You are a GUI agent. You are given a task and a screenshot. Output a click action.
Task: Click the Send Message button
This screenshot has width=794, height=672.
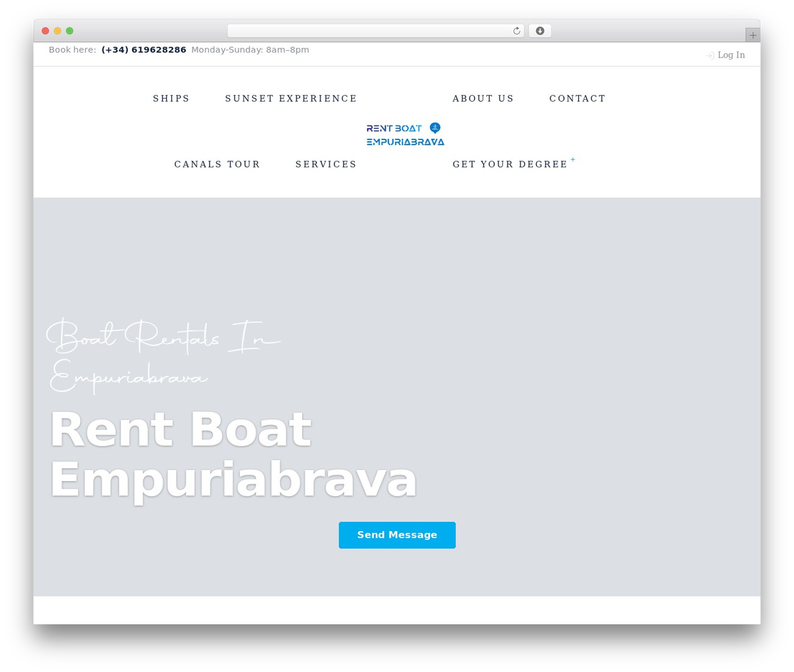pyautogui.click(x=397, y=535)
